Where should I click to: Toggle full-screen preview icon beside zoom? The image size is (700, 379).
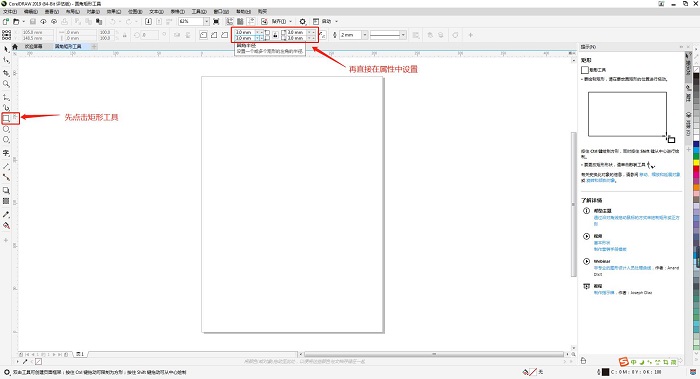pos(217,21)
